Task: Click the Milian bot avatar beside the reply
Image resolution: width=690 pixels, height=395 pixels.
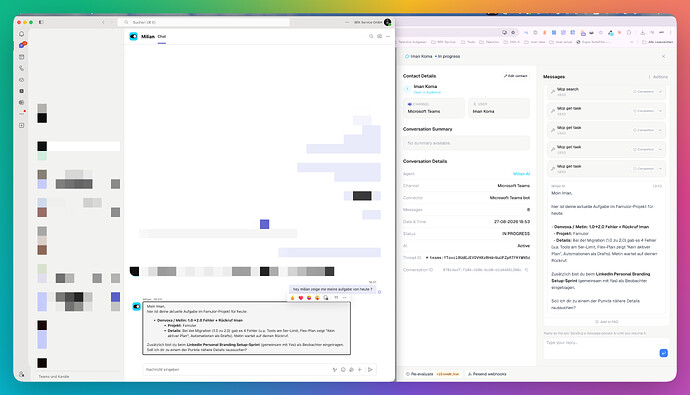Action: pos(136,306)
